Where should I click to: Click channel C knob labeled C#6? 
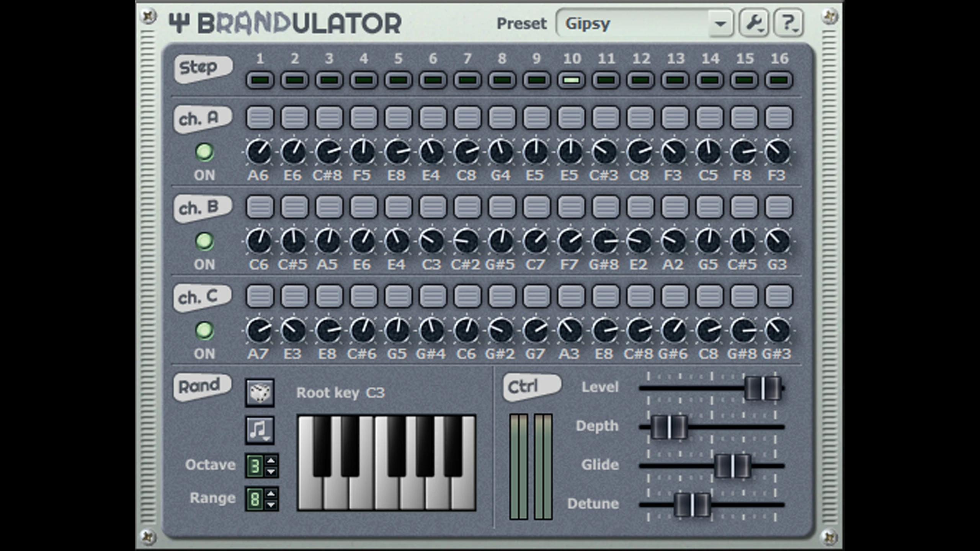coord(363,330)
